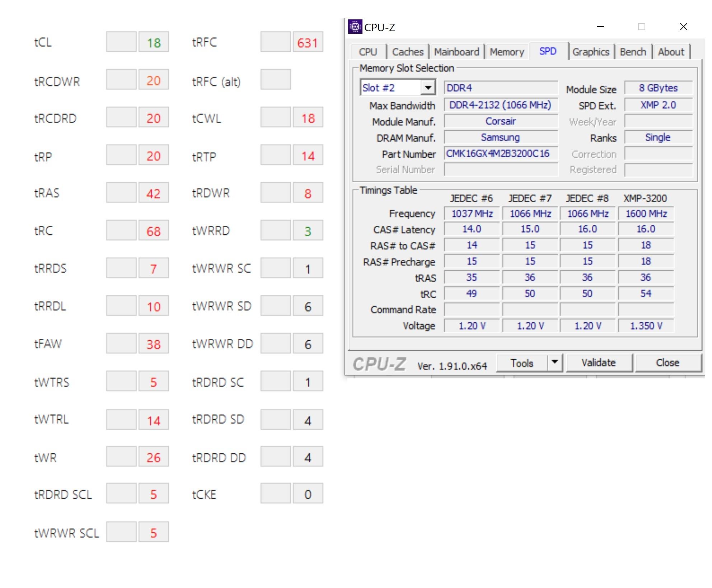Click the Module Manuf. Corsair field
The image size is (712, 588).
click(x=501, y=121)
